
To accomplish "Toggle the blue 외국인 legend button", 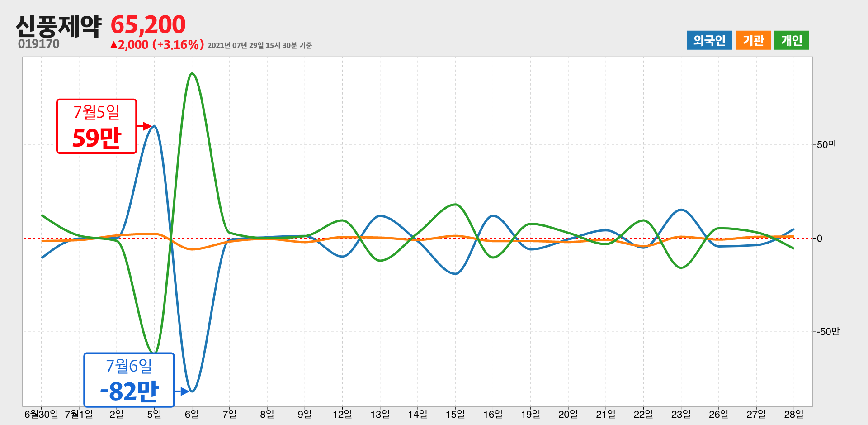I will pyautogui.click(x=709, y=40).
